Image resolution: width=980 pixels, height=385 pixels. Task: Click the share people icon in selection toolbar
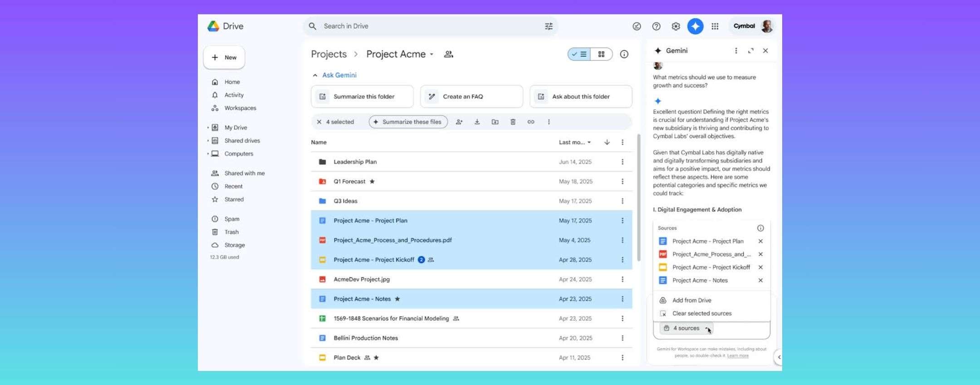click(x=459, y=122)
